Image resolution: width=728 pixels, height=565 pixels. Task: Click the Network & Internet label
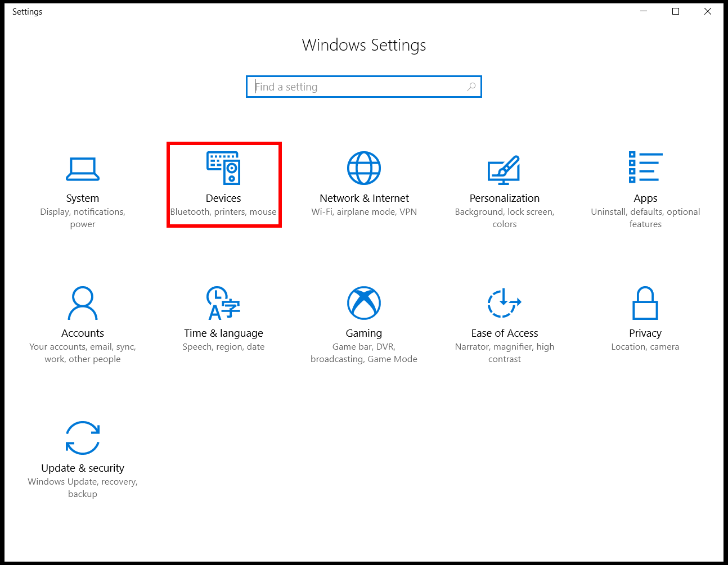click(364, 198)
